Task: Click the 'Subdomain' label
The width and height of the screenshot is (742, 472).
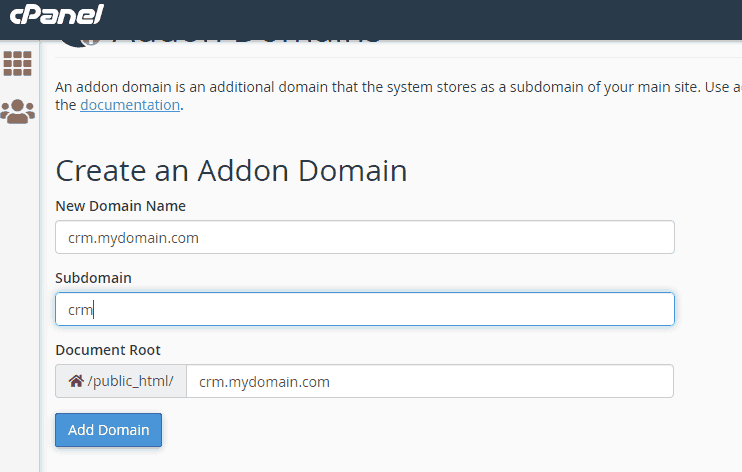Action: [93, 278]
